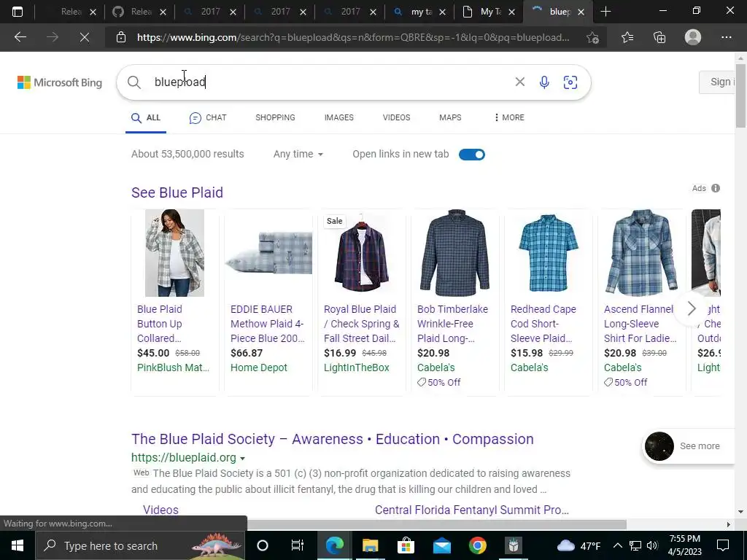Go back with the browser back arrow

click(x=20, y=37)
